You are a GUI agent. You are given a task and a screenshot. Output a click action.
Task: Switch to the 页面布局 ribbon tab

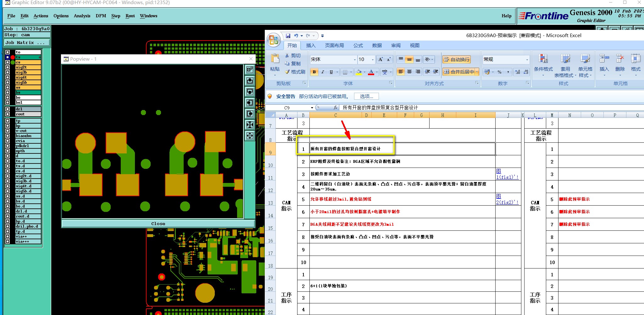pyautogui.click(x=334, y=46)
